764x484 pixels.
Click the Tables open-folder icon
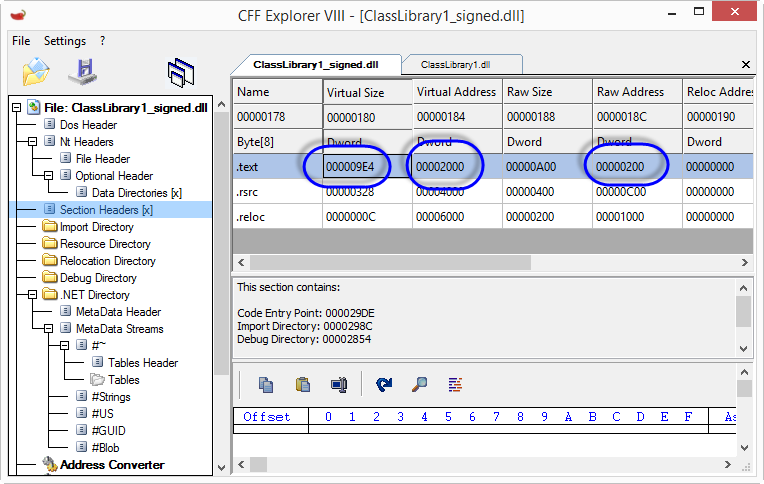pyautogui.click(x=97, y=379)
